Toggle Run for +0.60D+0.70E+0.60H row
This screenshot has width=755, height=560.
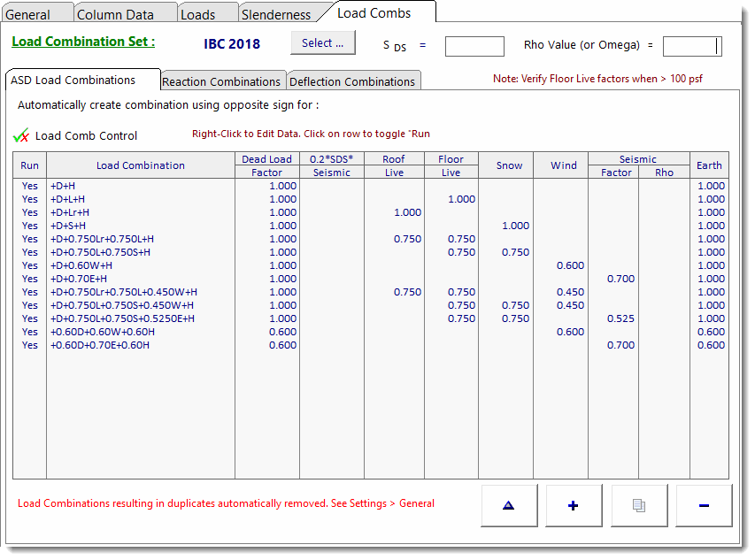tap(30, 345)
